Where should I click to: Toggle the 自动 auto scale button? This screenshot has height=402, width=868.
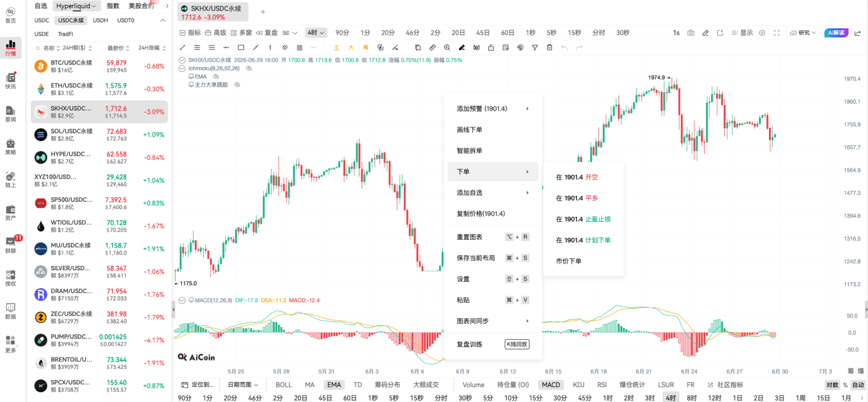point(858,385)
